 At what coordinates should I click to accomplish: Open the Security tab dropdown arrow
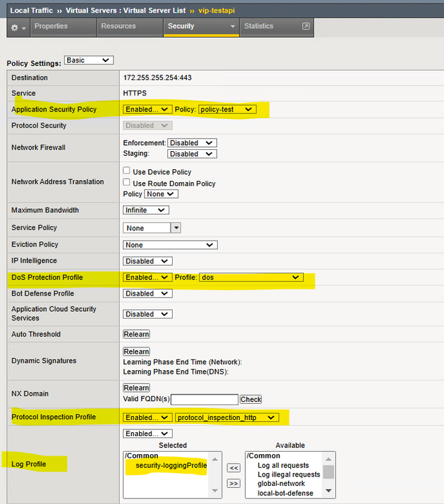pos(232,26)
